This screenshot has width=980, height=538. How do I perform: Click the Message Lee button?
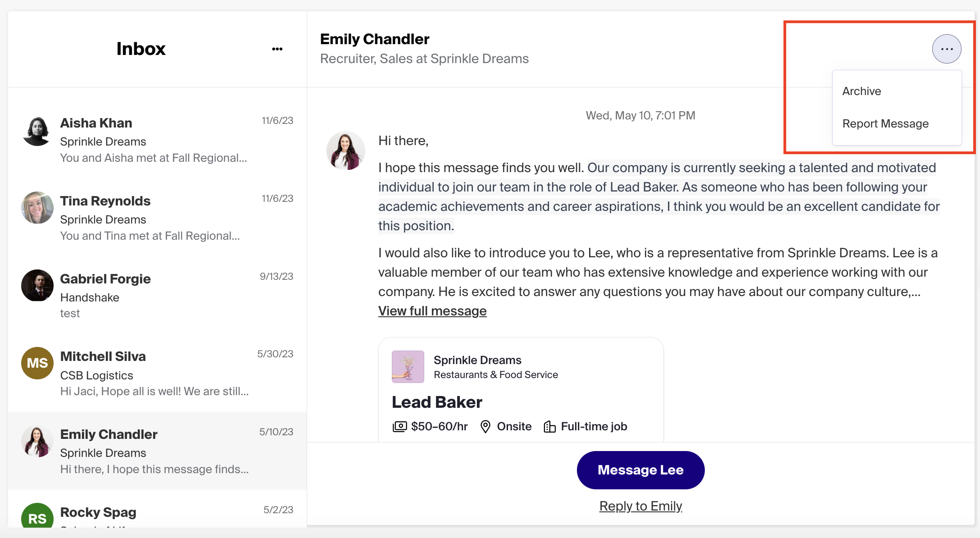(640, 470)
